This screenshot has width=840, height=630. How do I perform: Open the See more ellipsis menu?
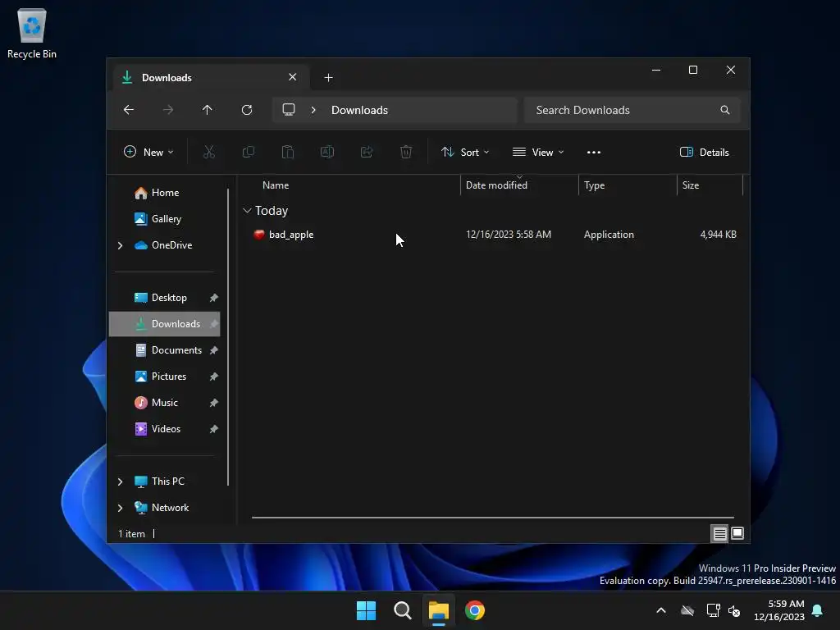(x=594, y=152)
